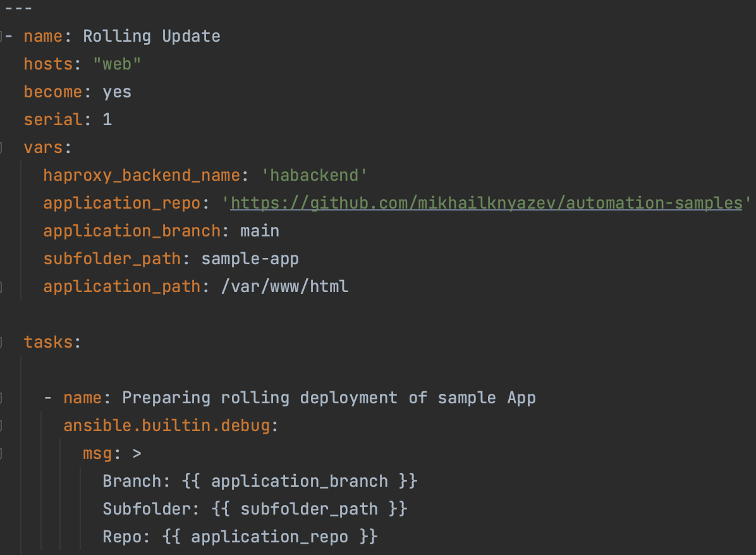This screenshot has height=555, width=756.
Task: Place cursor on serial value 1
Action: [107, 119]
